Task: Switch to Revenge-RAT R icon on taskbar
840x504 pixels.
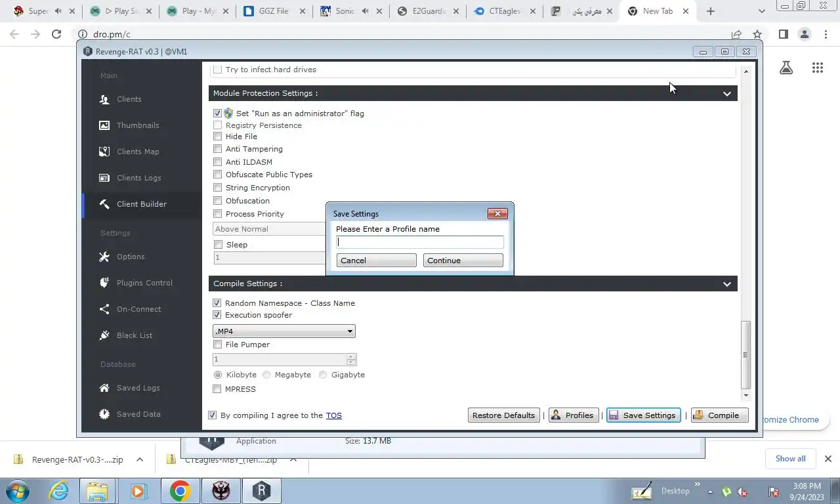Action: tap(261, 491)
